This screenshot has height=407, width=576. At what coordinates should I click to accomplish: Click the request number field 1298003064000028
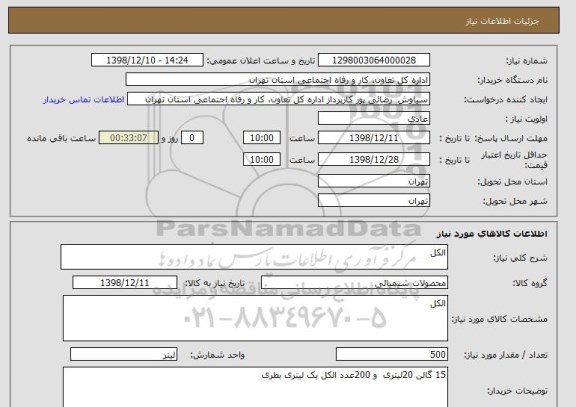[x=374, y=60]
